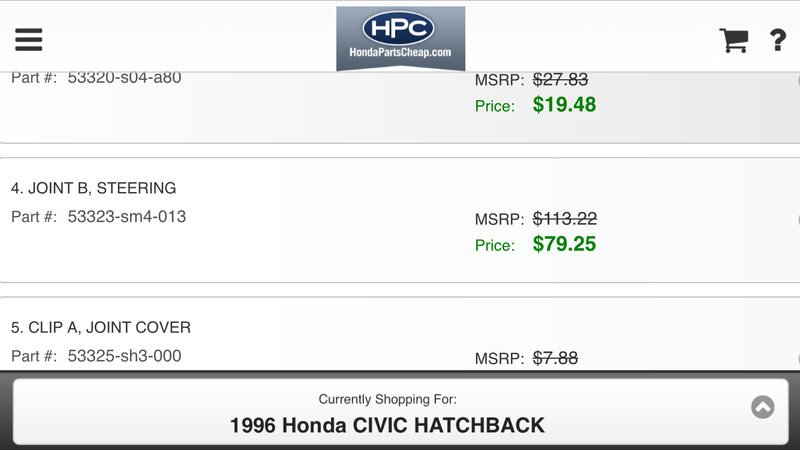Open the hamburger navigation menu
This screenshot has width=800, height=450.
tap(28, 39)
